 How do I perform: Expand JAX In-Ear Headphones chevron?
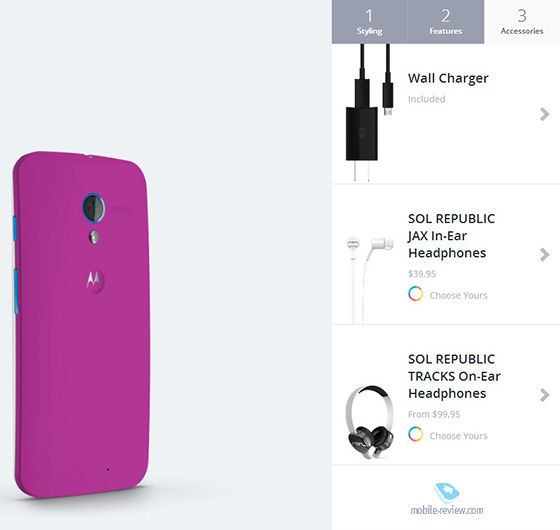point(544,255)
